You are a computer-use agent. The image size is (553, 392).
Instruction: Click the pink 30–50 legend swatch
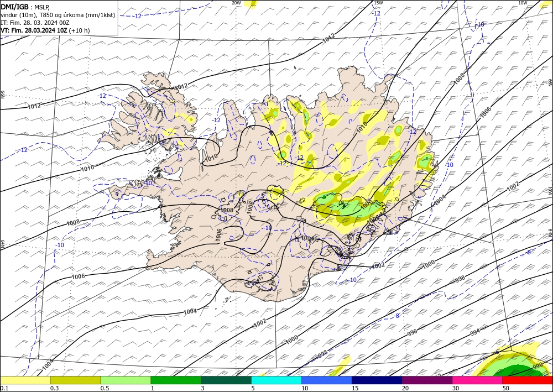tap(478, 380)
